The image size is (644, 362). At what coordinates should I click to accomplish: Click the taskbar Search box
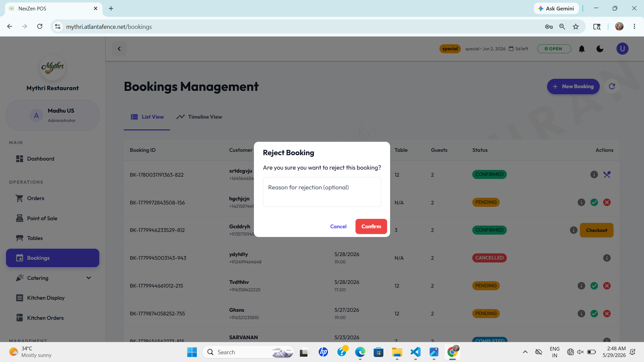(248, 352)
